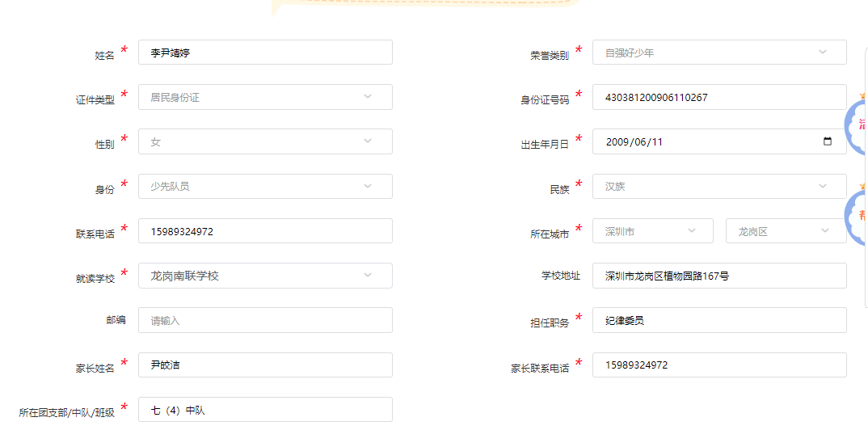Focus the 身份证号码 input field

[x=719, y=98]
